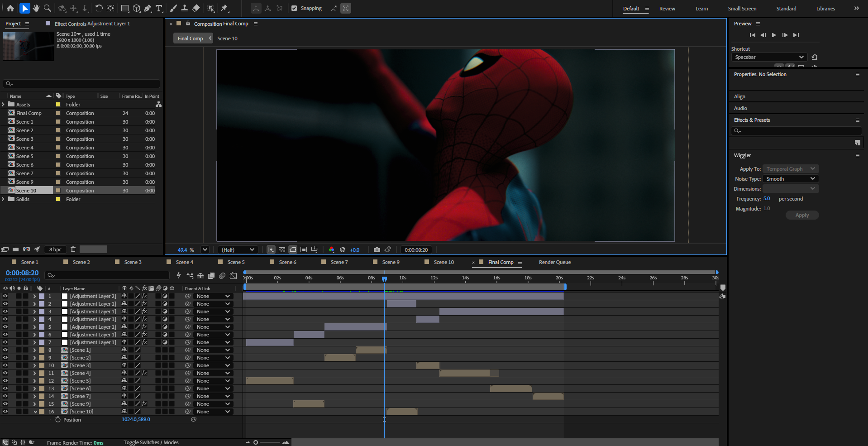Open Parent dropdown for Scene 7 layer

[213, 396]
